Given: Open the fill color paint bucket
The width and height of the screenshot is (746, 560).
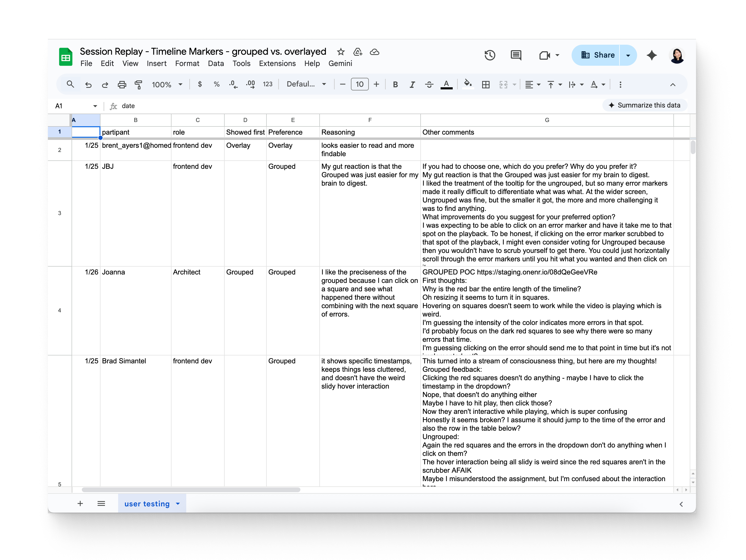Looking at the screenshot, I should click(467, 84).
